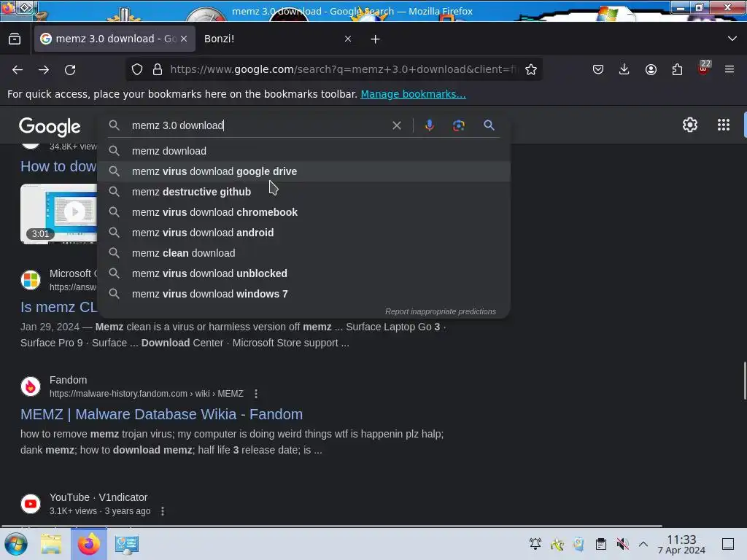The width and height of the screenshot is (747, 560).
Task: Click the page vertical scrollbar thumb
Action: pos(744,381)
